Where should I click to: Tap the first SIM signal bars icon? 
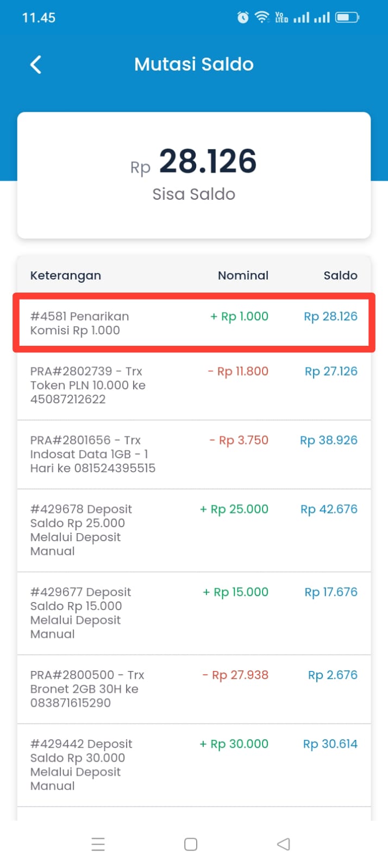(302, 17)
